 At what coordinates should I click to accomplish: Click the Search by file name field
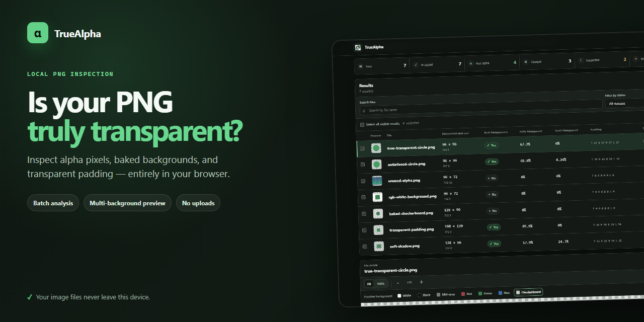pyautogui.click(x=481, y=107)
